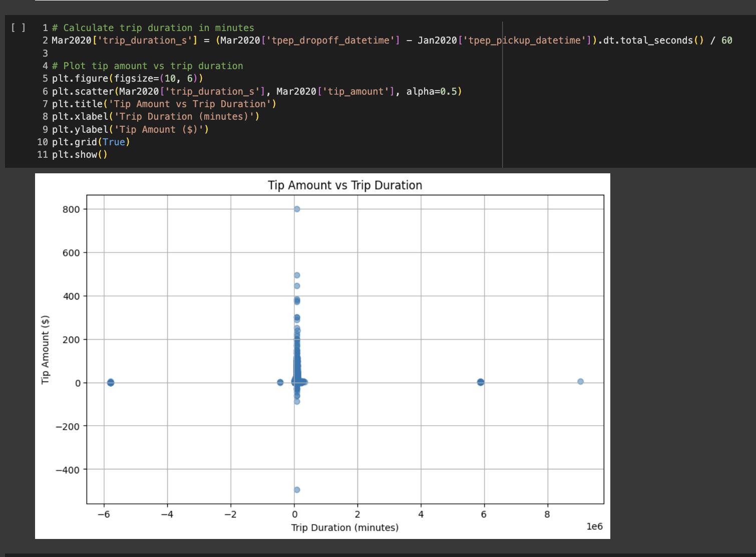756x557 pixels.
Task: Click the scatter point at tip 800
Action: (x=297, y=209)
